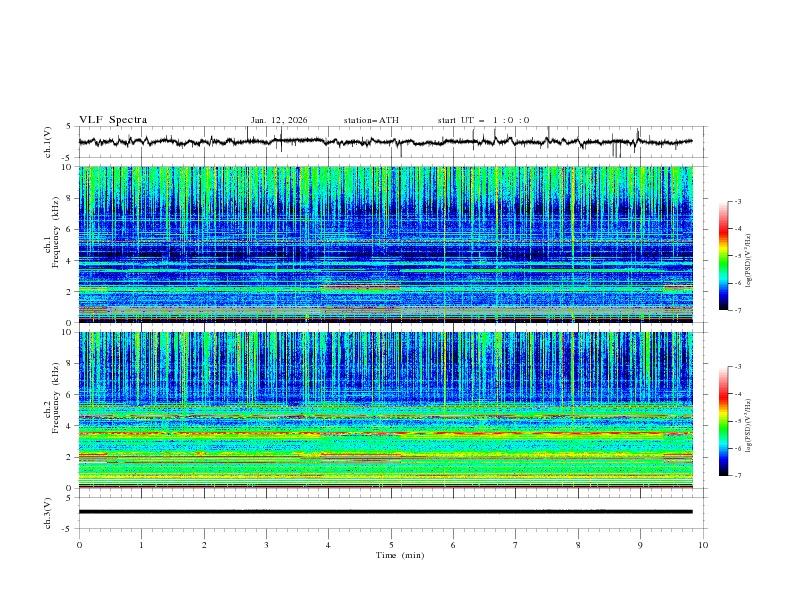Click time axis tick label "8"
The width and height of the screenshot is (792, 612).
coord(578,545)
